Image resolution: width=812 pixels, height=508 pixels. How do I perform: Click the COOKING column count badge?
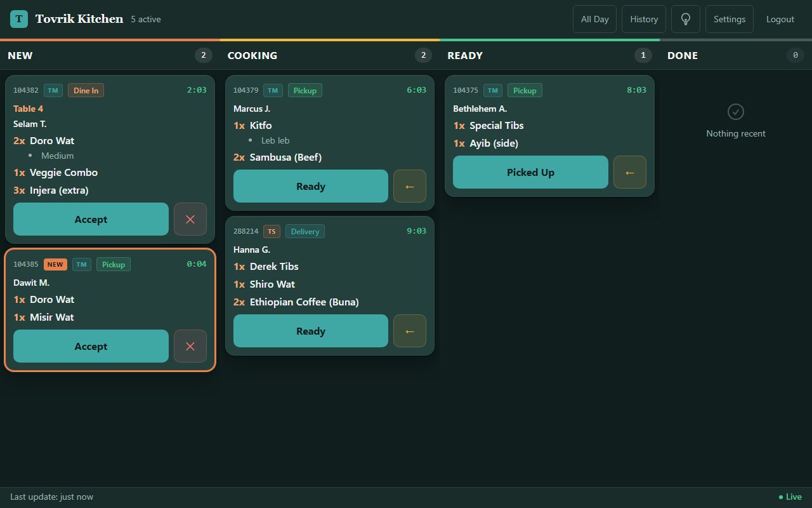(423, 55)
